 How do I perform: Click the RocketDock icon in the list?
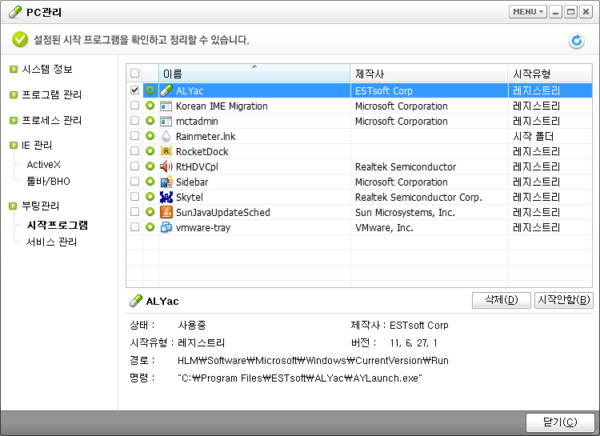166,151
